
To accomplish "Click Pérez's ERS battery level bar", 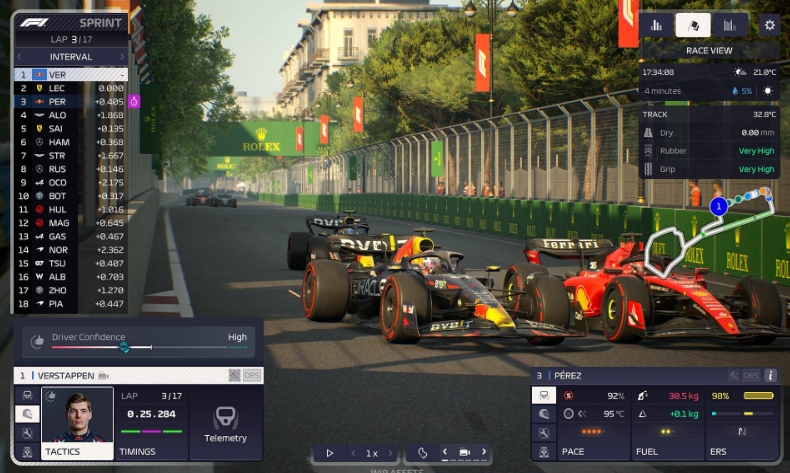I will coord(758,396).
